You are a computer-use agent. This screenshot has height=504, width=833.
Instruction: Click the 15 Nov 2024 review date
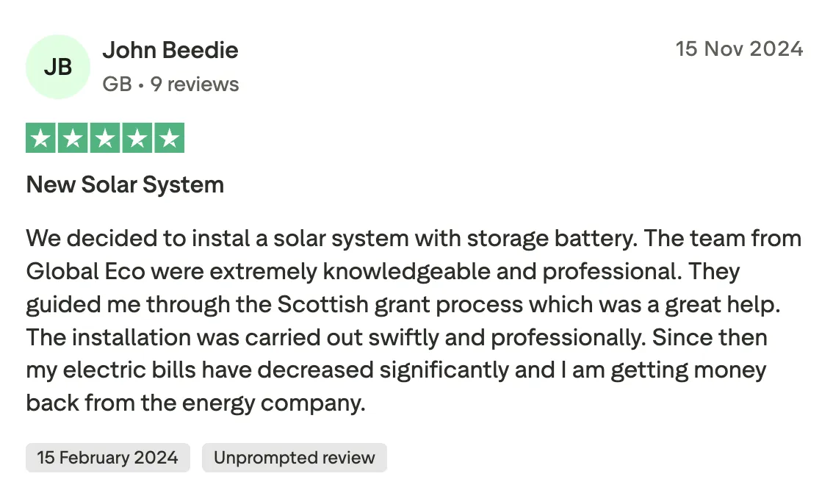click(739, 49)
